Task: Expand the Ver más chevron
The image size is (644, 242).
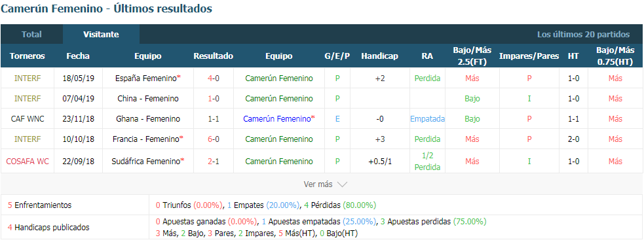Action: tap(342, 184)
